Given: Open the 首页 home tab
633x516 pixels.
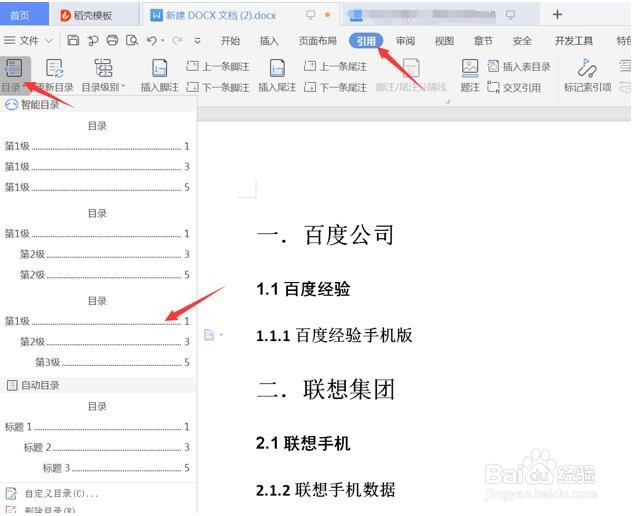Looking at the screenshot, I should pyautogui.click(x=24, y=15).
